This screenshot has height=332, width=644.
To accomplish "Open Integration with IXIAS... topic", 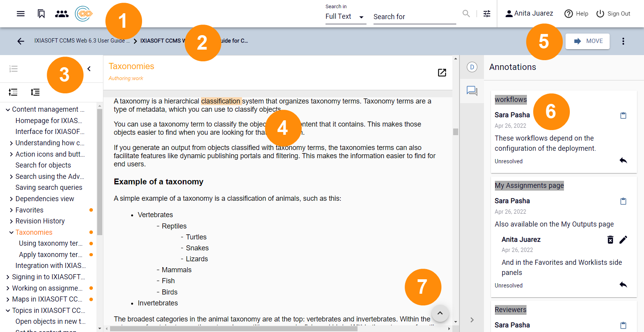I will [x=50, y=266].
